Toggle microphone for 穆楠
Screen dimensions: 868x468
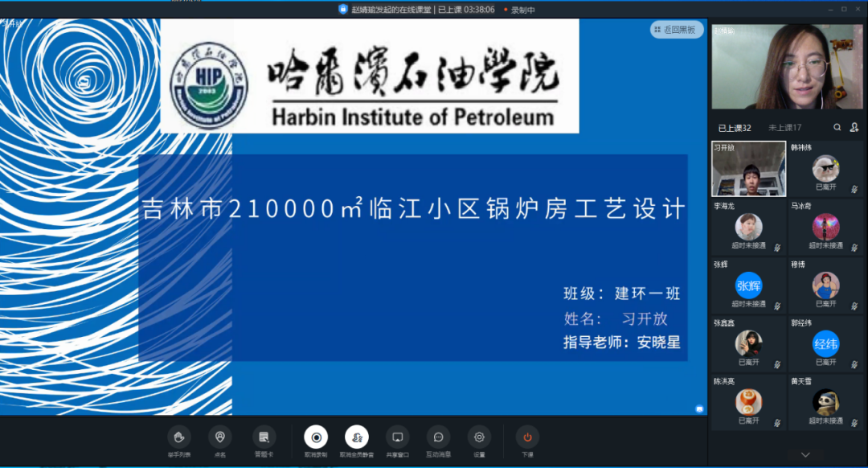[x=854, y=306]
